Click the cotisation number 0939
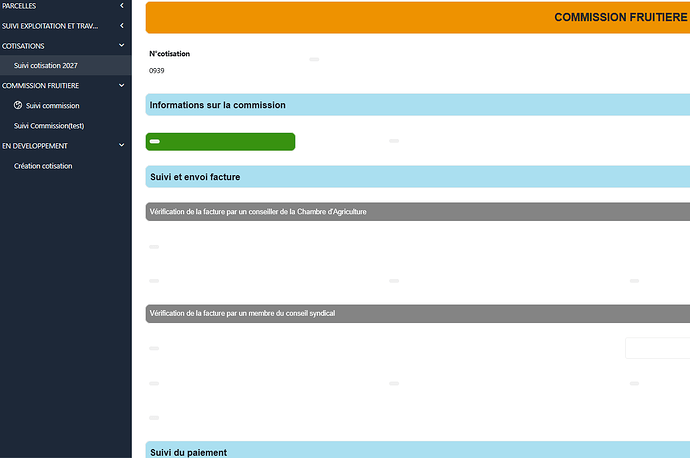The image size is (690, 458). pyautogui.click(x=157, y=70)
